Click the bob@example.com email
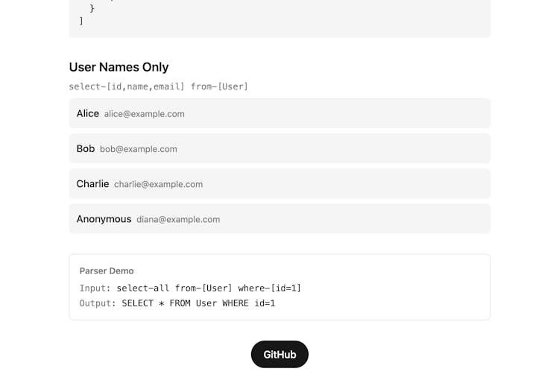This screenshot has height=392, width=559. pos(139,149)
